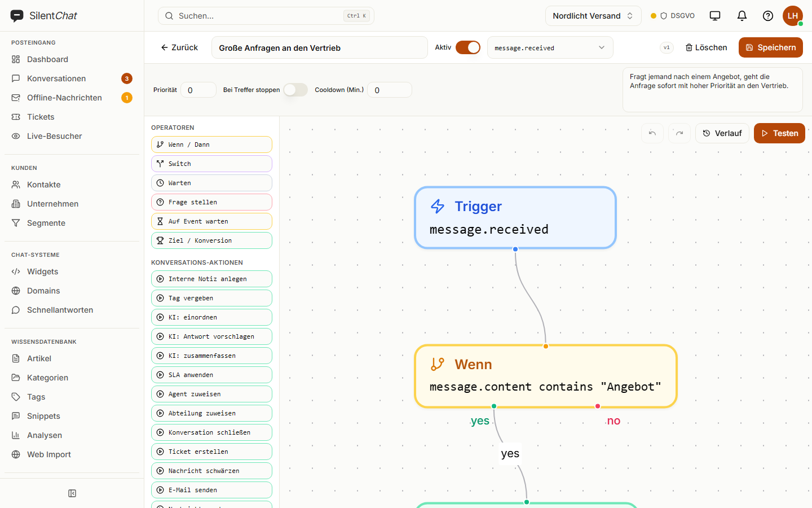Image resolution: width=812 pixels, height=508 pixels.
Task: Open the Verlauf history
Action: pos(722,133)
